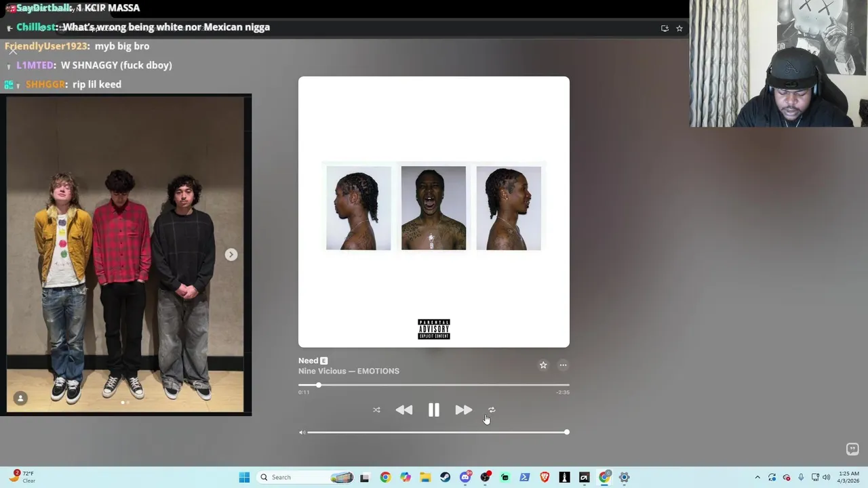Click the message "W SHNAGGY (fuck dboy)"
Screen dimensions: 868x488
117,65
